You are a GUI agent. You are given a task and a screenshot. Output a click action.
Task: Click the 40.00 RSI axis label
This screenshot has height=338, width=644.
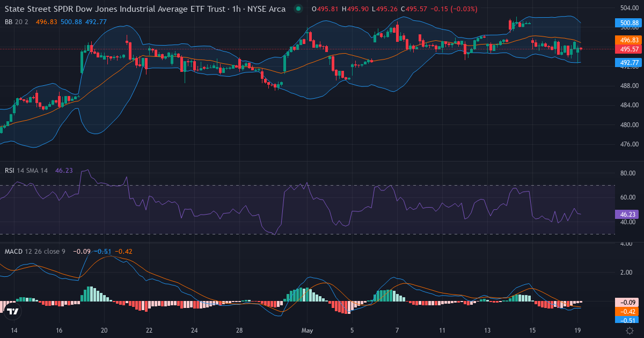[628, 222]
